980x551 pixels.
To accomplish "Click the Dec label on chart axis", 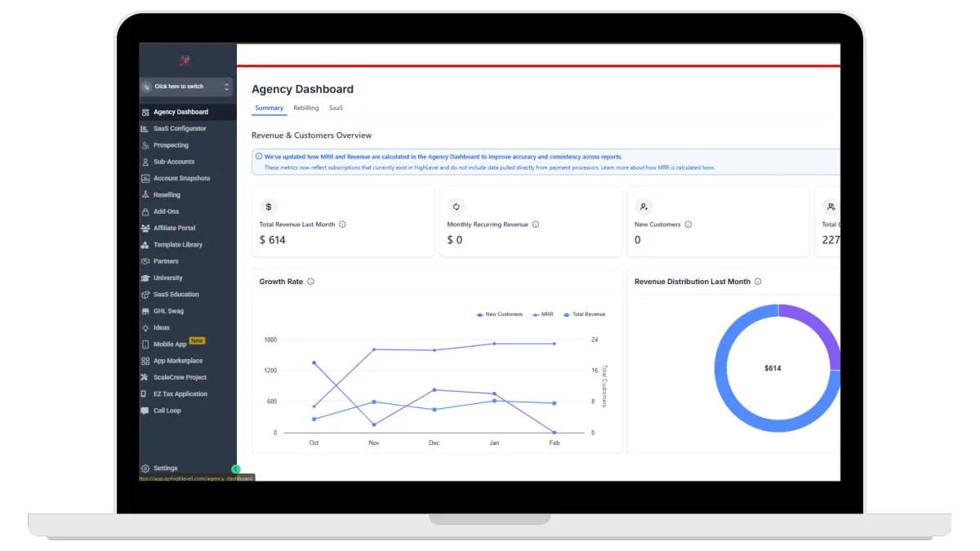I will (434, 443).
